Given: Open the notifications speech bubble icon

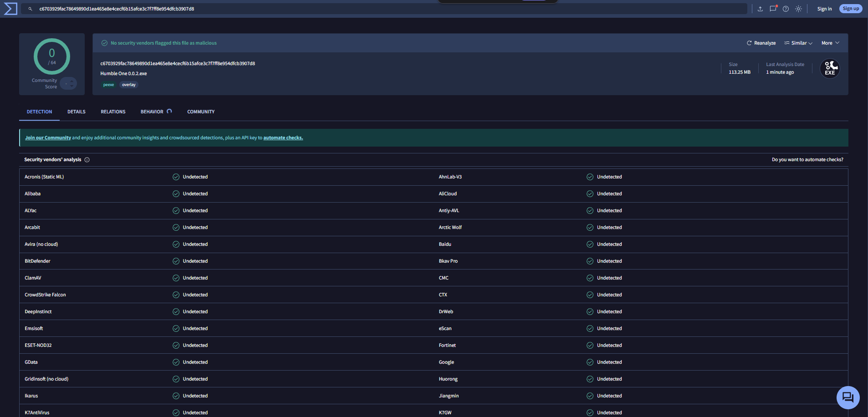Looking at the screenshot, I should [x=773, y=9].
